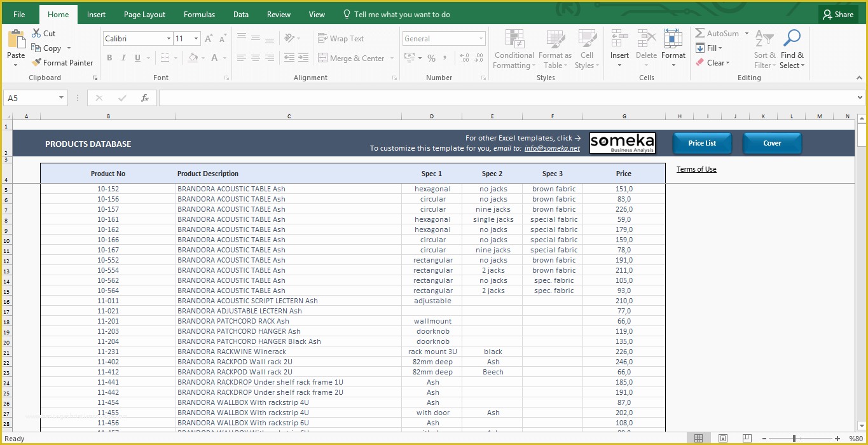Toggle Merge & Center
The image size is (868, 445).
[351, 58]
